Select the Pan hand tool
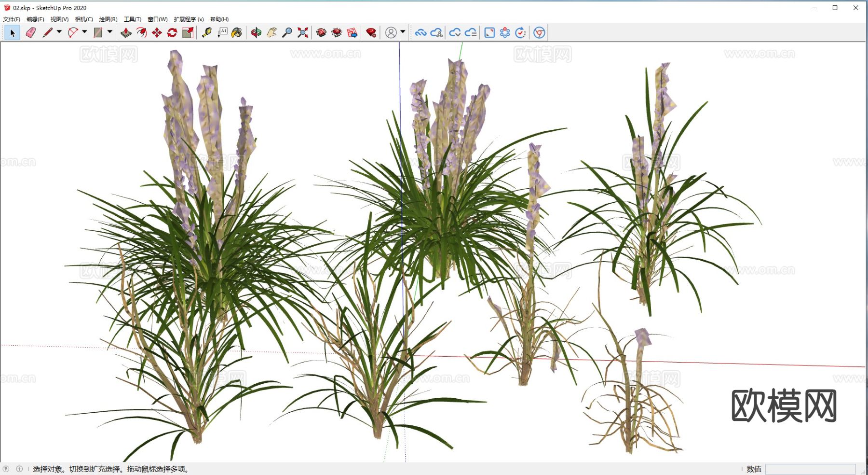This screenshot has height=475, width=868. coord(271,33)
